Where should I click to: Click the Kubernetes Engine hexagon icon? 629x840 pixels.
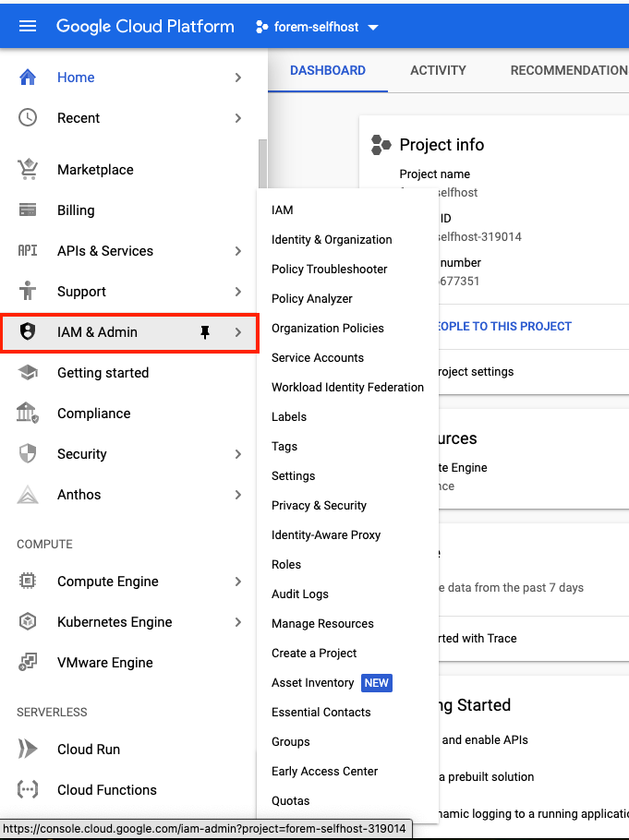28,622
